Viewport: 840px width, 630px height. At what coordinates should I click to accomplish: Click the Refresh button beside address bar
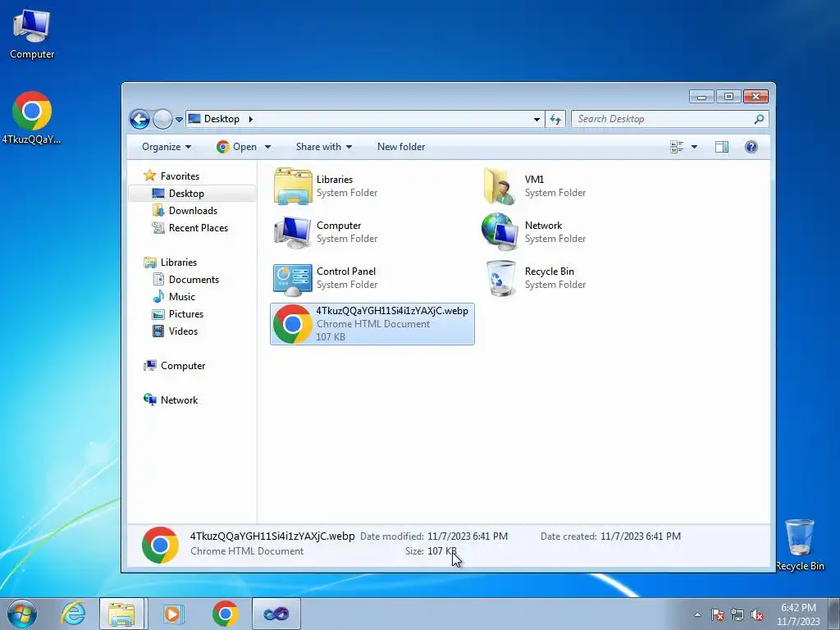click(x=555, y=120)
